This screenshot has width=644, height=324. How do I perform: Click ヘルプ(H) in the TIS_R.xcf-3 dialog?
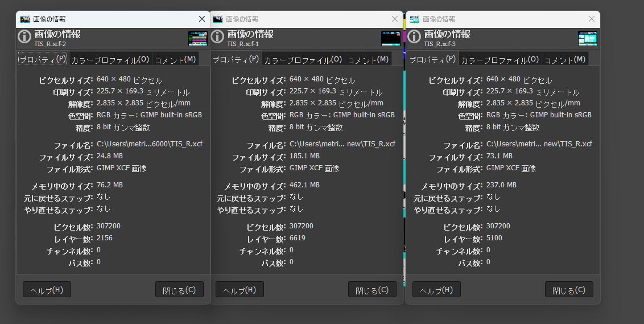tap(436, 290)
